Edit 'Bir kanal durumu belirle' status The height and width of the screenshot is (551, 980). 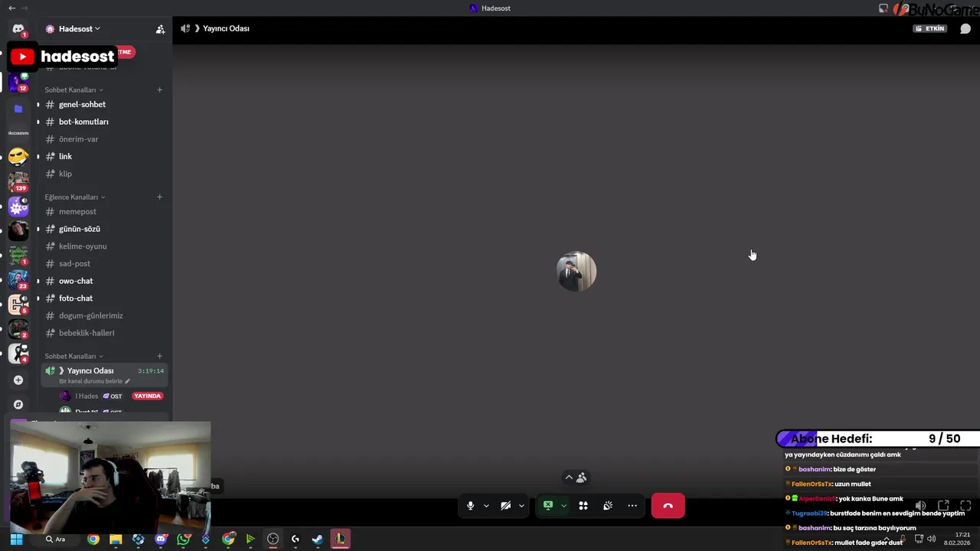[94, 381]
